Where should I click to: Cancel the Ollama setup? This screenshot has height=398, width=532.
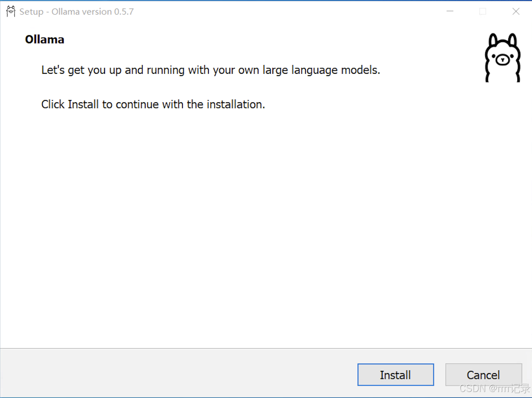point(483,375)
